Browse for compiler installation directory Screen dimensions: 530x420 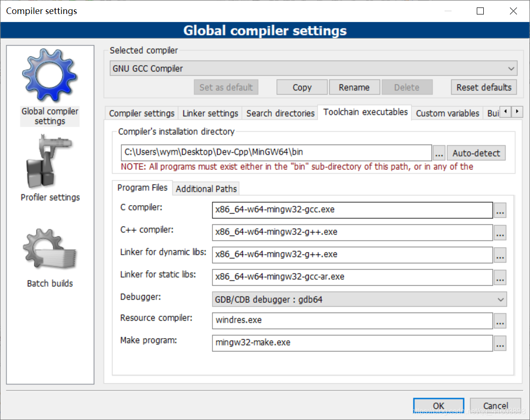point(439,154)
